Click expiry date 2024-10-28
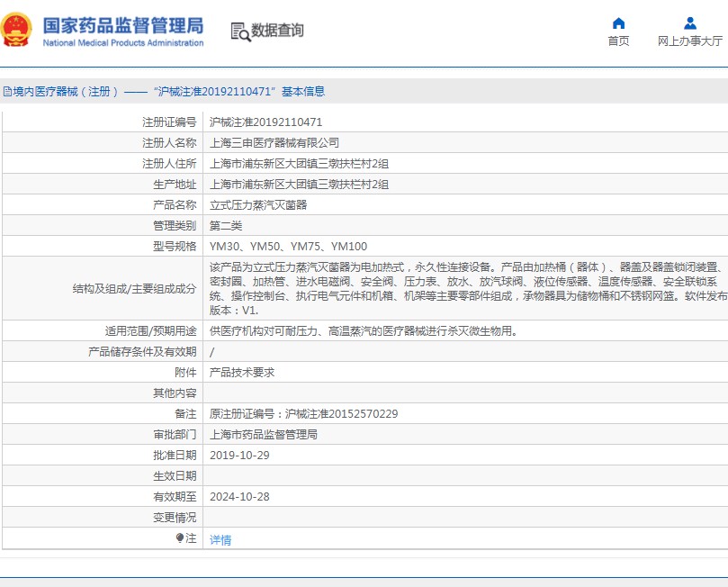728x587 pixels. (239, 496)
